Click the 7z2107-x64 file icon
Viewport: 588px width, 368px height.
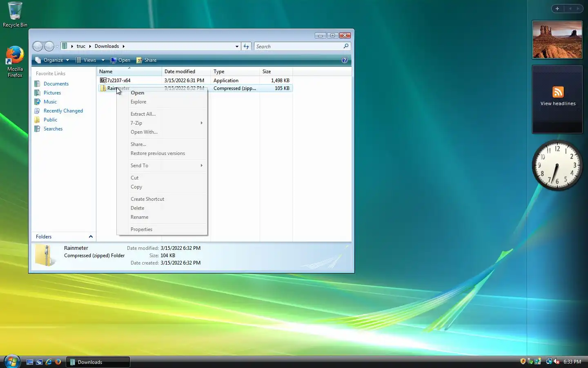tap(103, 81)
